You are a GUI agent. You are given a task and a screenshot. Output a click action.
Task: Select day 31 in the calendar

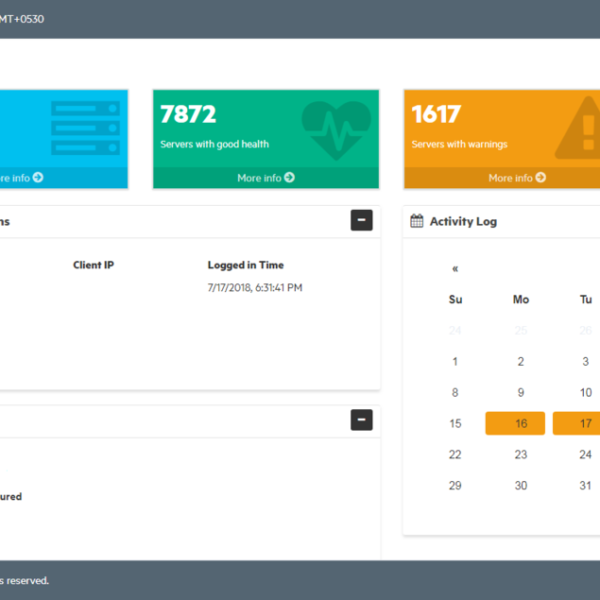coord(585,485)
